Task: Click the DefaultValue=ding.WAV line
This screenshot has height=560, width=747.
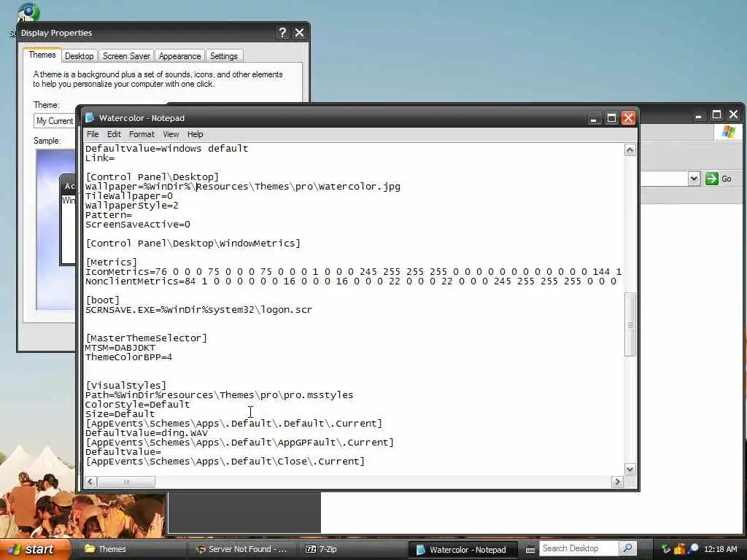Action: pos(146,433)
